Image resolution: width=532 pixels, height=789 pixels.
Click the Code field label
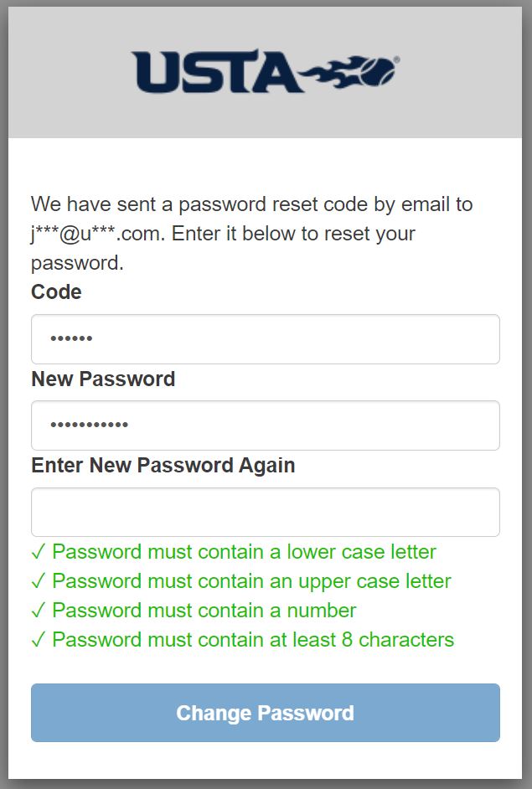(x=56, y=291)
